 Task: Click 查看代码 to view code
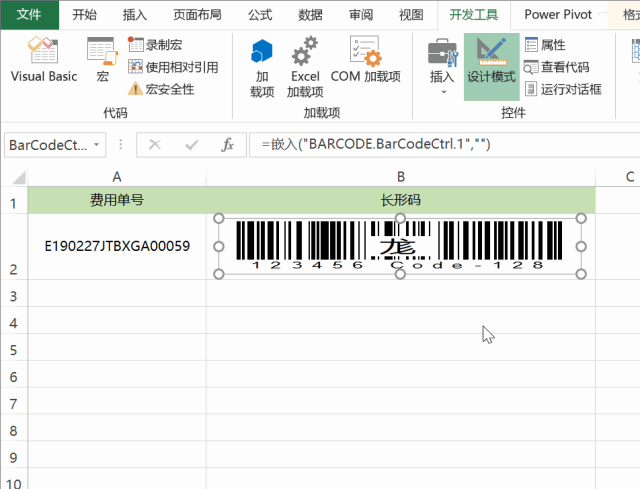point(557,67)
